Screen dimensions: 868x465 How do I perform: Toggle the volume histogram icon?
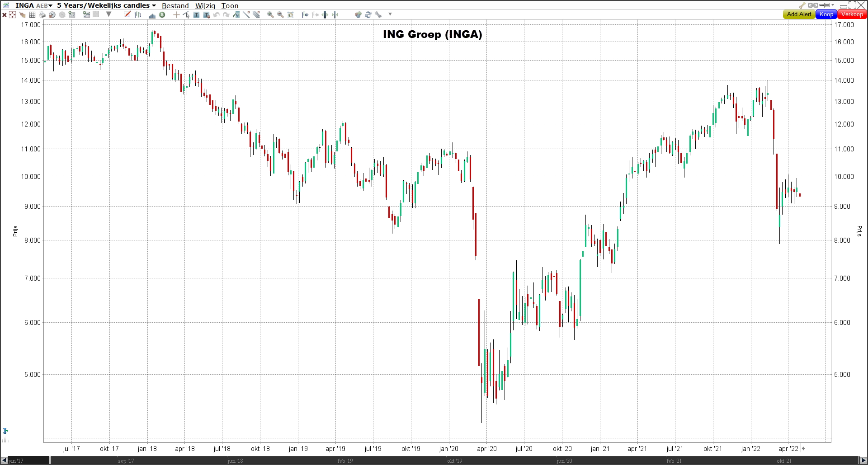point(152,15)
